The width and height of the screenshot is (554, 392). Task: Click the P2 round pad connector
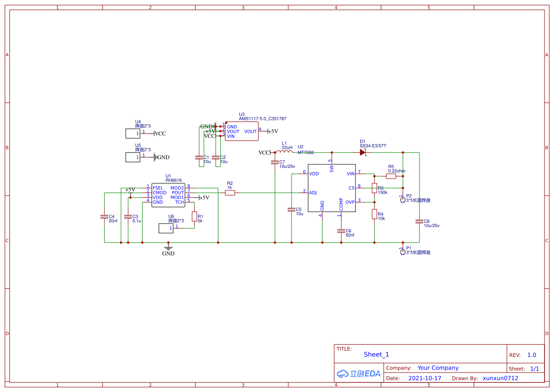403,200
